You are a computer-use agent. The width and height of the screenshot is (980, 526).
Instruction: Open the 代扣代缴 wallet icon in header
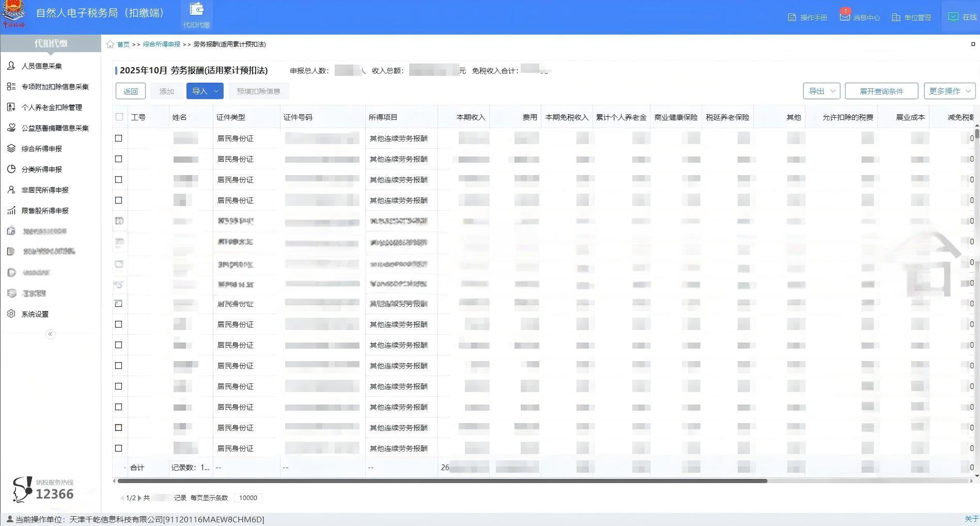click(x=196, y=10)
